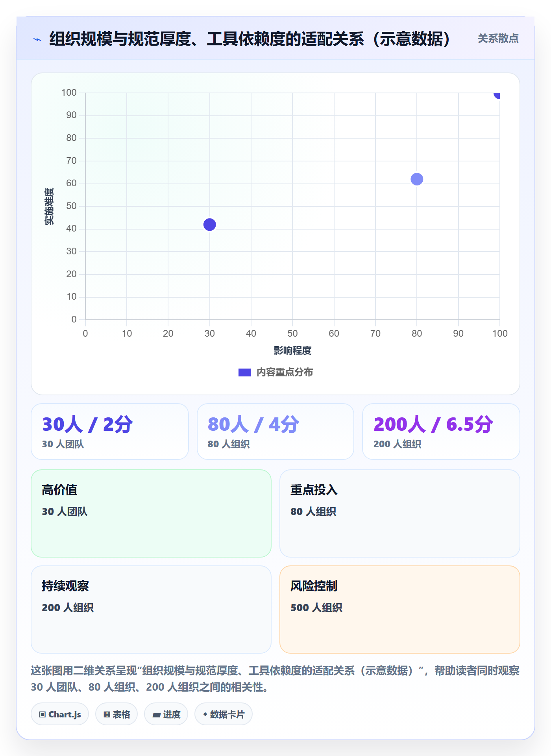
Task: Open the 重点投入 quadrant card
Action: coord(400,513)
